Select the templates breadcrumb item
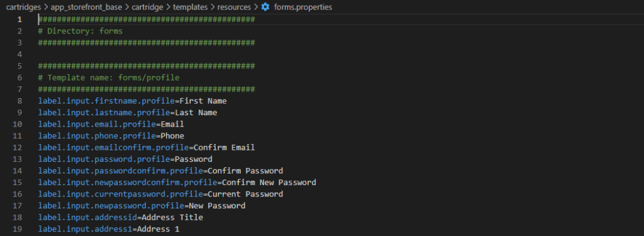The width and height of the screenshot is (644, 236). 189,7
